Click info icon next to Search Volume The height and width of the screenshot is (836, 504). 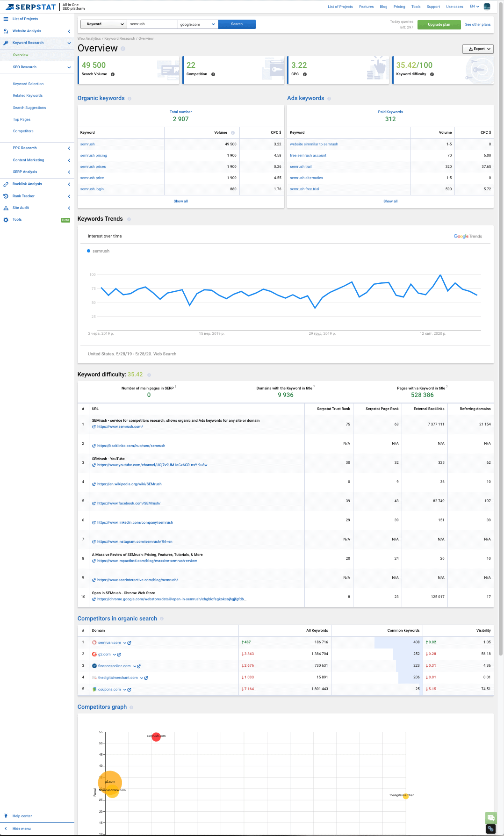[x=113, y=74]
